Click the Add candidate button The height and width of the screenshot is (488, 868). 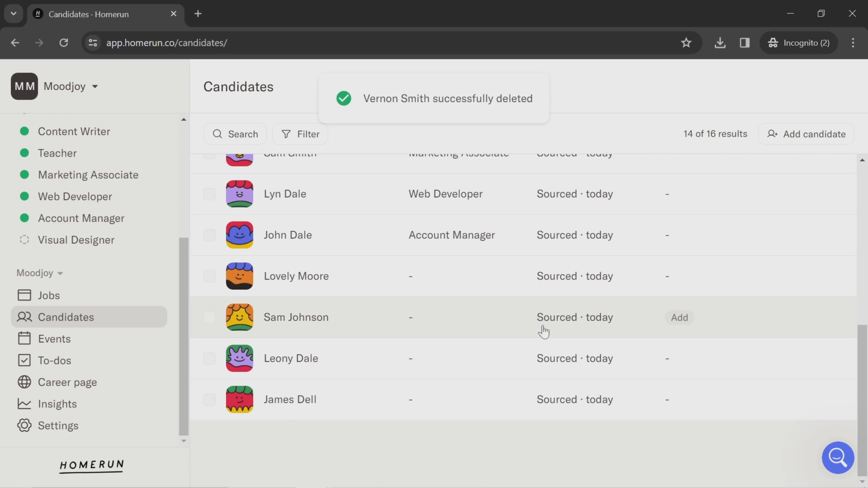click(x=806, y=134)
